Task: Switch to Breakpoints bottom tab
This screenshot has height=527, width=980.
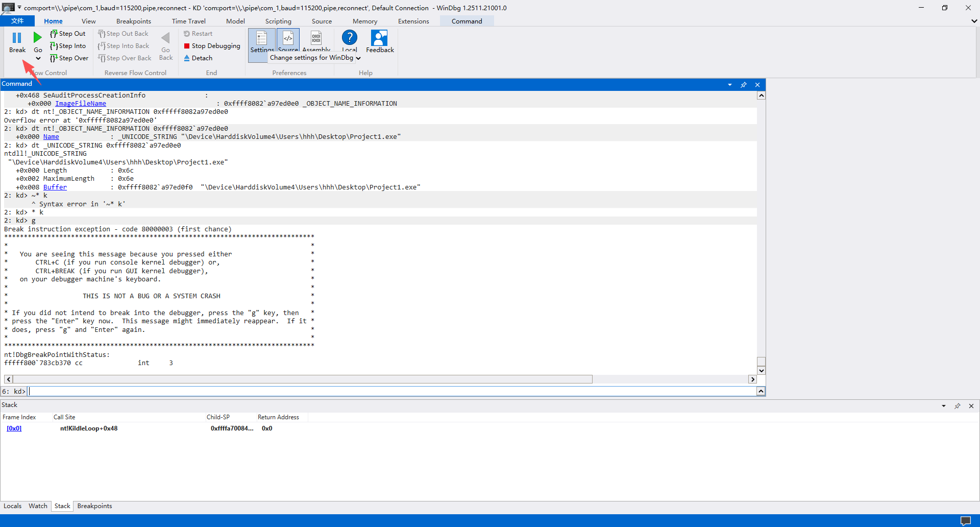Action: click(x=94, y=506)
